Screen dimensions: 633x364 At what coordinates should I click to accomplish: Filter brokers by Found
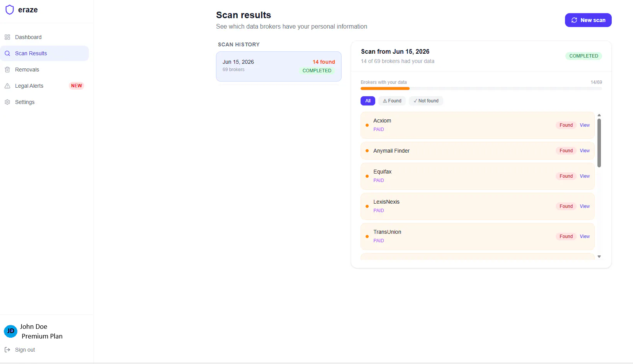pos(392,101)
